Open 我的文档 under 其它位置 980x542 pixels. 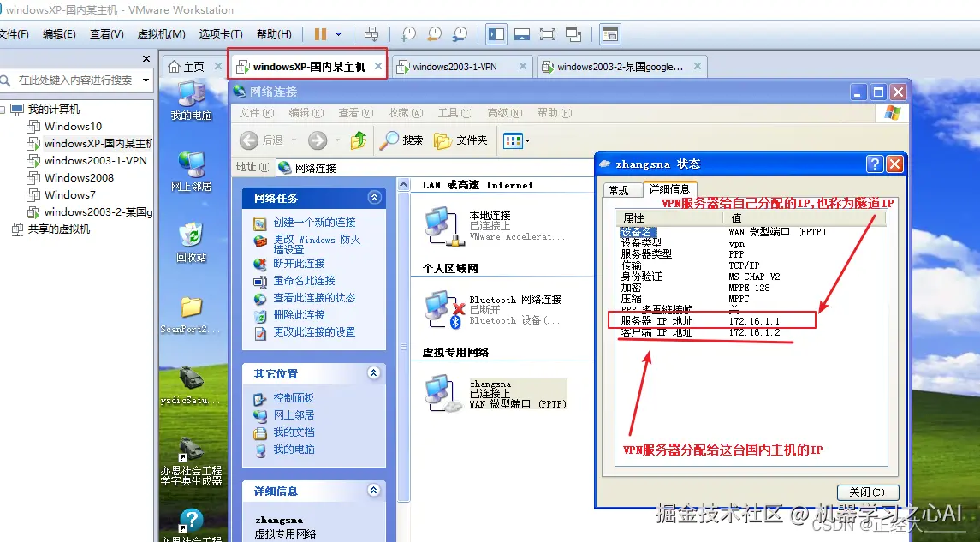pos(294,432)
